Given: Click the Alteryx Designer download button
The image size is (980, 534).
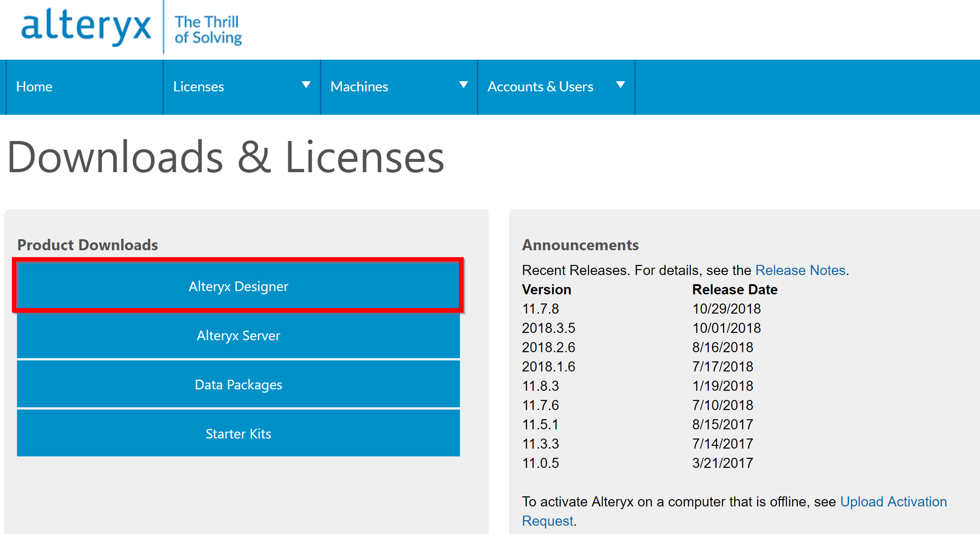Looking at the screenshot, I should [238, 286].
